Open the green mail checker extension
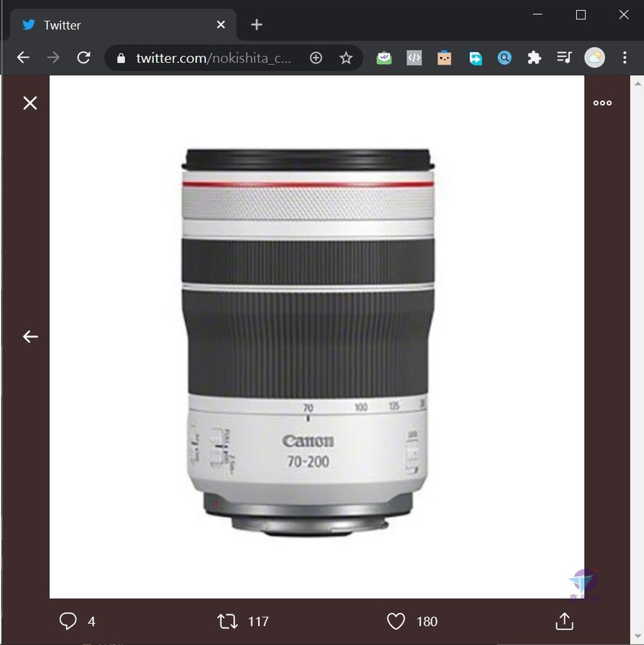Image resolution: width=644 pixels, height=645 pixels. [383, 58]
